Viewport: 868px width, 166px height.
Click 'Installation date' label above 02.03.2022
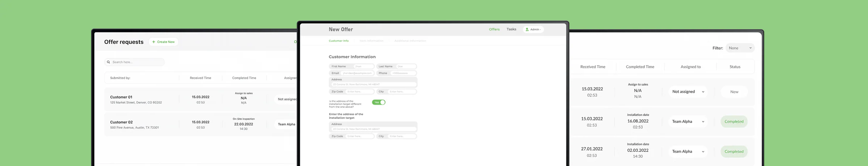(638, 144)
